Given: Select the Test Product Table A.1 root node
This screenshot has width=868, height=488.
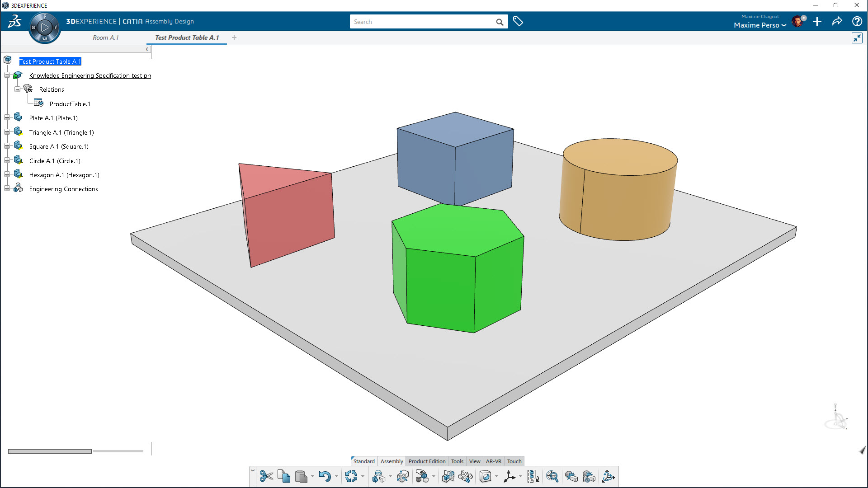Looking at the screenshot, I should 50,61.
